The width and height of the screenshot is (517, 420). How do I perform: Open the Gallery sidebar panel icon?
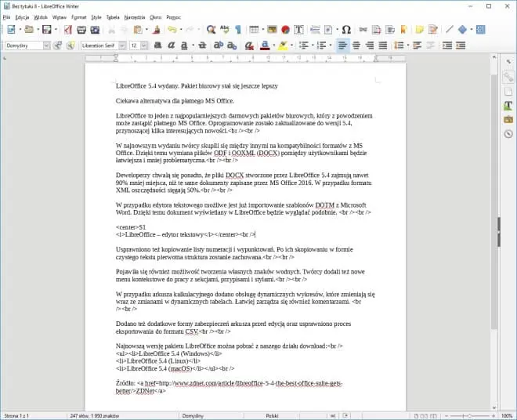click(x=508, y=119)
